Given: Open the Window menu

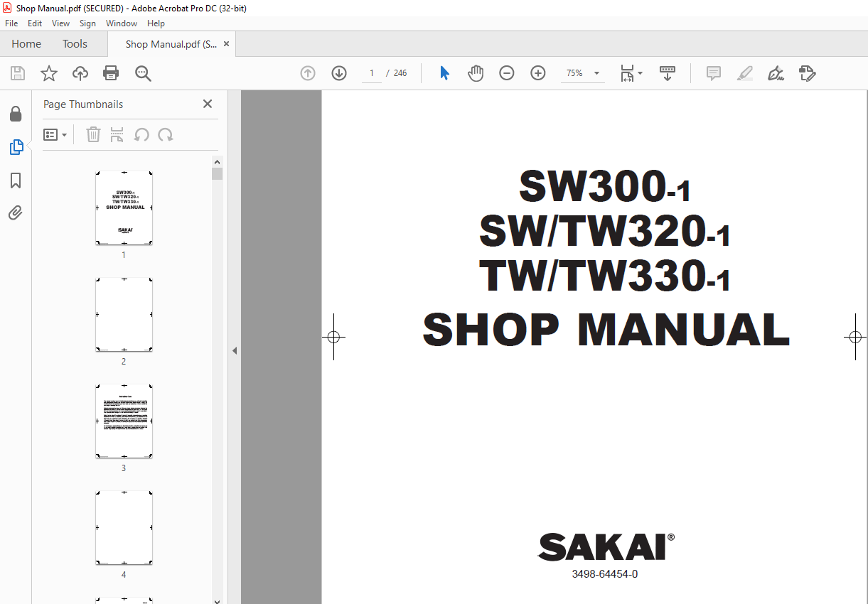Looking at the screenshot, I should 122,23.
